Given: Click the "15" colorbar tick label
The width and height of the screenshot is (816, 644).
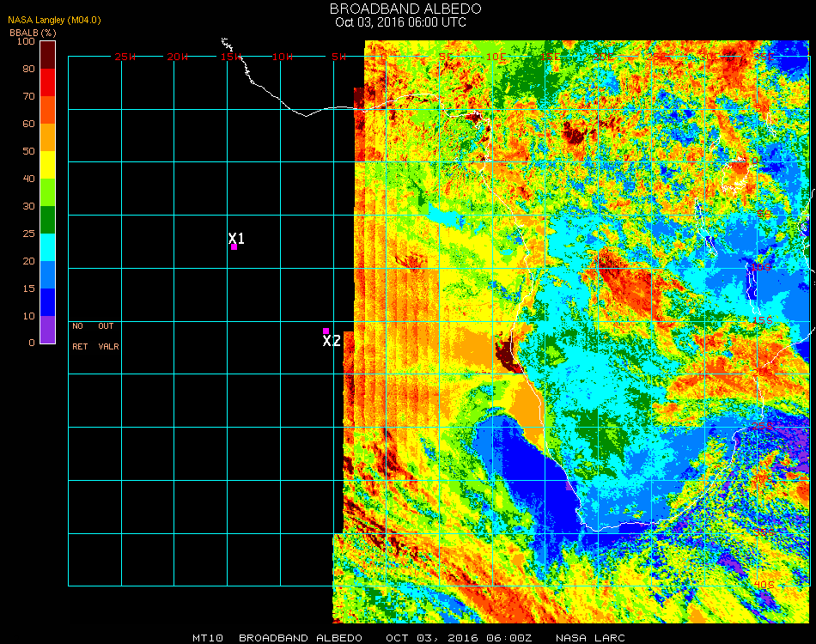Looking at the screenshot, I should coord(28,289).
